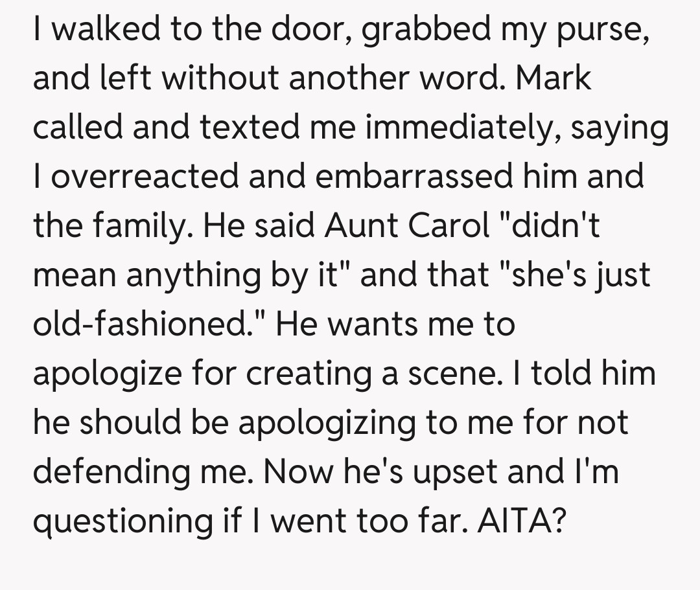Click the word "apologizing"

pos(337,424)
